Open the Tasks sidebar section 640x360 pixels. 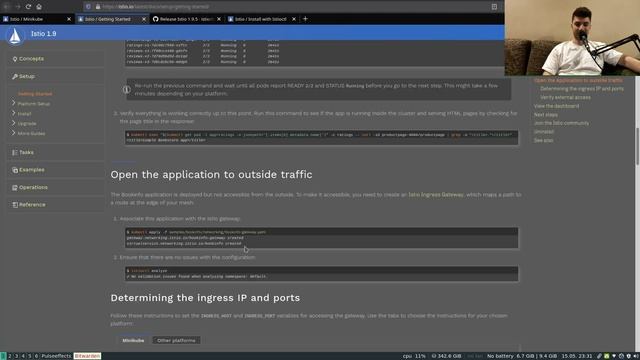pyautogui.click(x=26, y=152)
